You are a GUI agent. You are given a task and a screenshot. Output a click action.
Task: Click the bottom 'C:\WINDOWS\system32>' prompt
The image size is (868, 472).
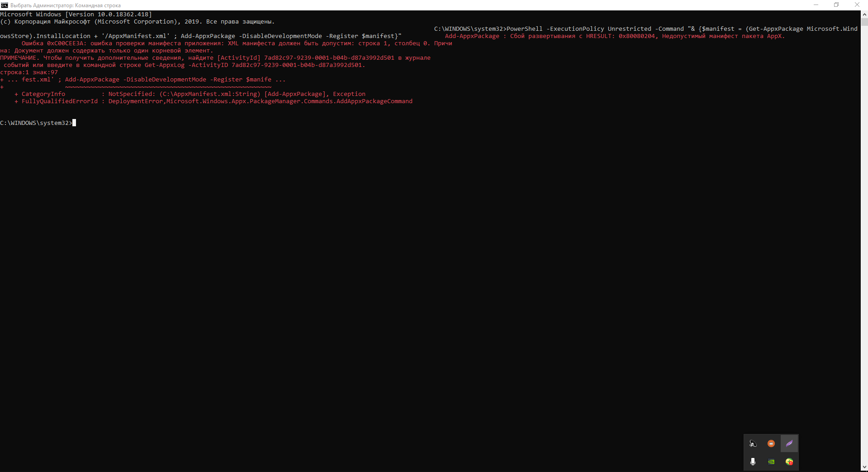click(36, 123)
